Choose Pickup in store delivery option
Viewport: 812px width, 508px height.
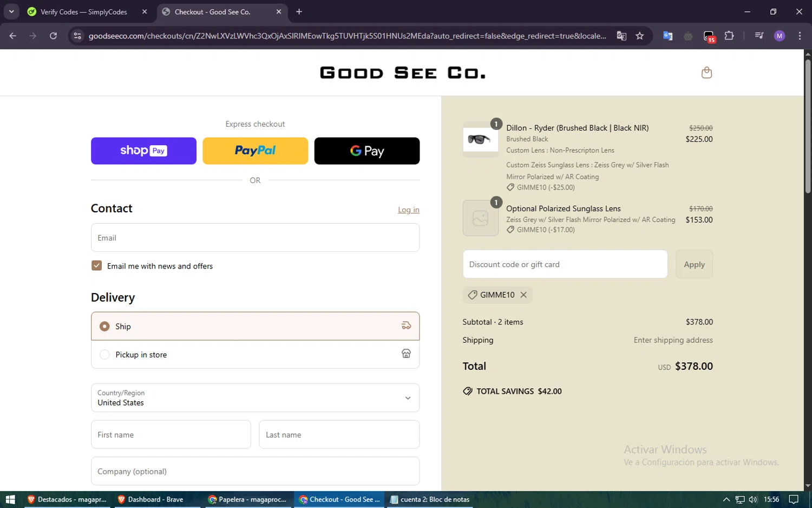255,354
